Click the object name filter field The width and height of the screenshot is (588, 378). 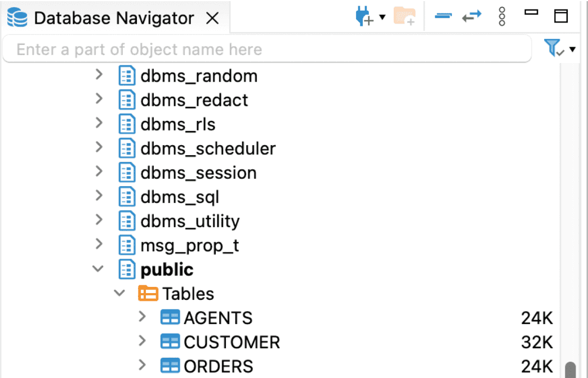[265, 49]
